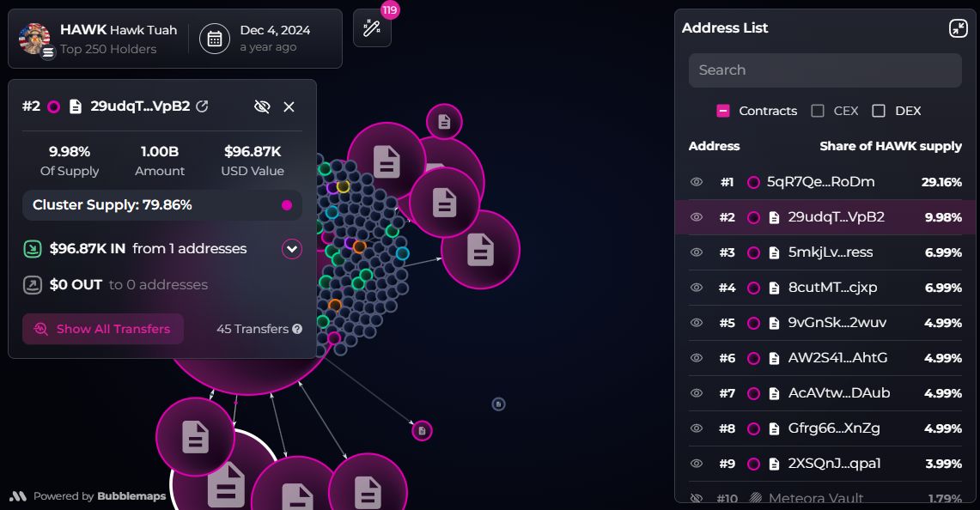Click the refresh icon beside 29udqT...VpB2
This screenshot has width=980, height=510.
[203, 106]
